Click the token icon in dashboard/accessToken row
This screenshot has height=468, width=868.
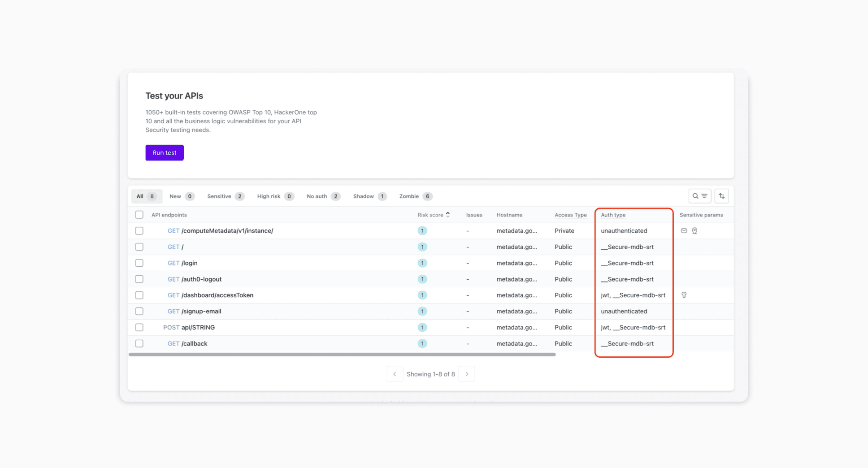pos(684,295)
